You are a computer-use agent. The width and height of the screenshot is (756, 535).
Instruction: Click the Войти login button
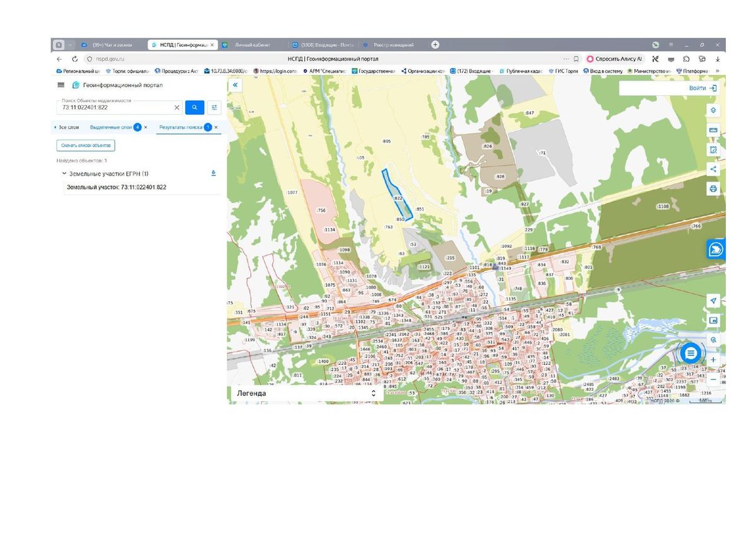[x=702, y=88]
